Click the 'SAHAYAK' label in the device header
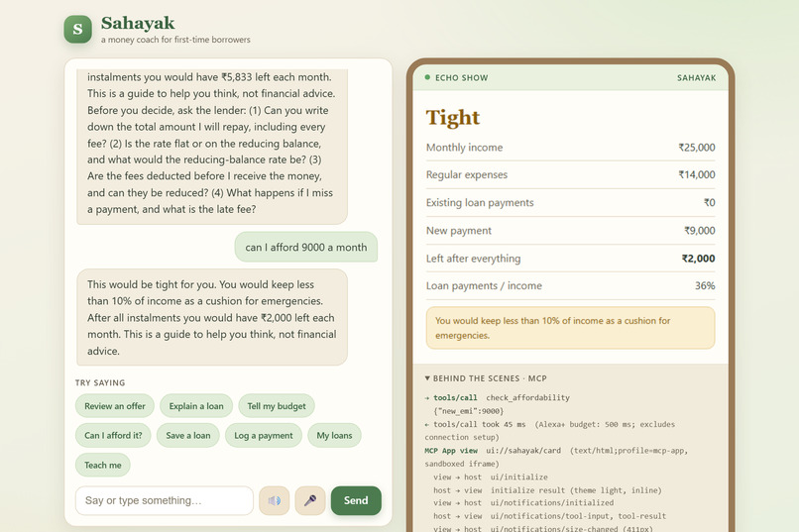Viewport: 799px width, 532px height. (696, 78)
